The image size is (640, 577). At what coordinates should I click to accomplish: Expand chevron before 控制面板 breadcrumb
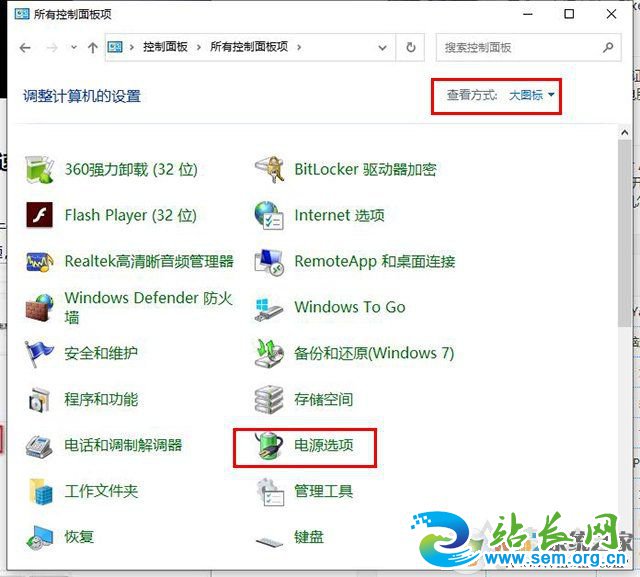pyautogui.click(x=131, y=47)
